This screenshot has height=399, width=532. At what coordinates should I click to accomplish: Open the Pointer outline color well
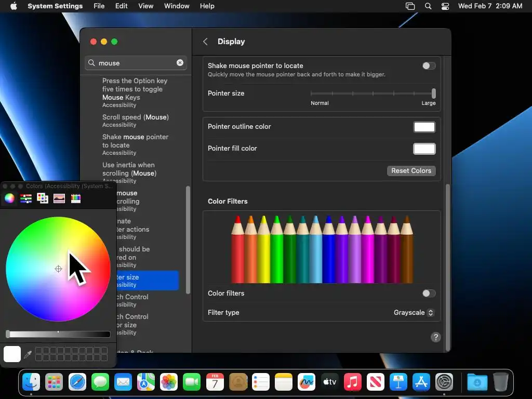424,127
